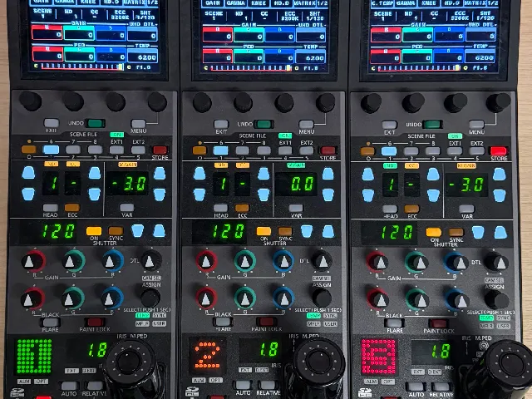Hit the STORE button on left panel
This screenshot has width=532, height=399.
160,150
